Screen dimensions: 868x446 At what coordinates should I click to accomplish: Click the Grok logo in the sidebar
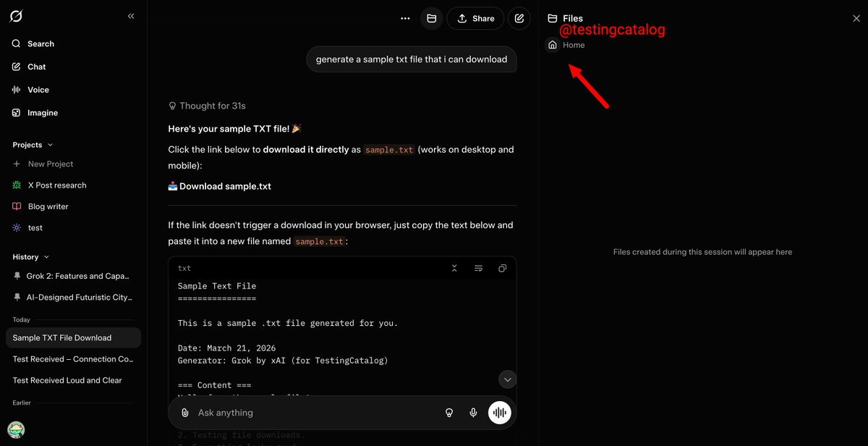[16, 15]
